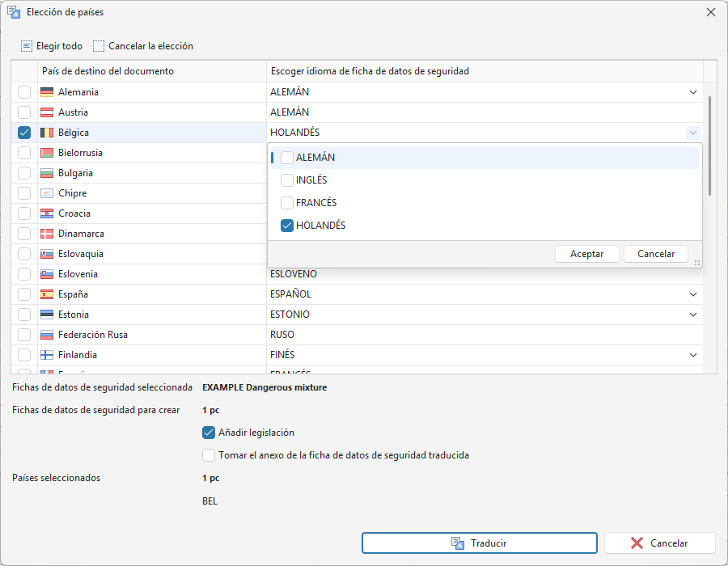Click the popup resize grip
The height and width of the screenshot is (566, 728).
(x=697, y=263)
